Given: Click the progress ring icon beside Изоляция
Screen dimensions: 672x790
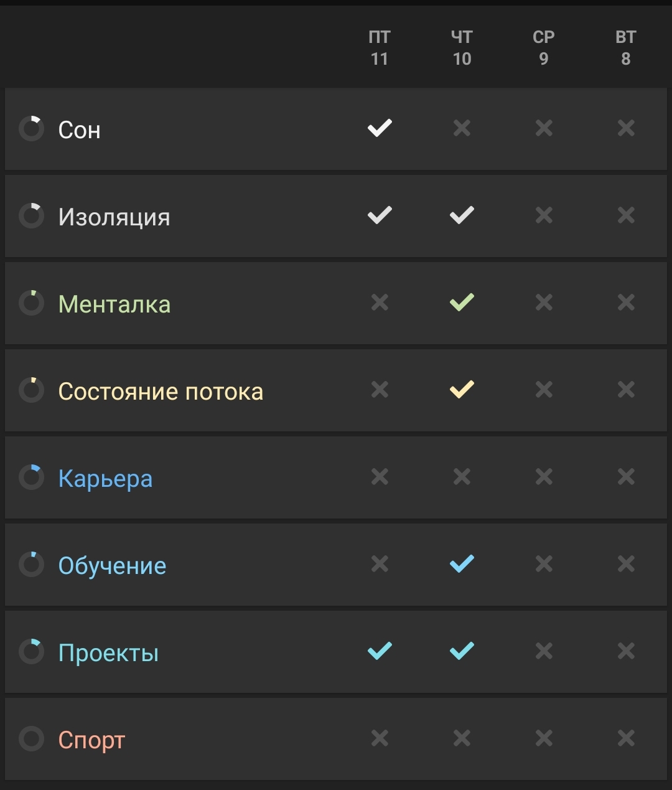Looking at the screenshot, I should click(x=31, y=216).
